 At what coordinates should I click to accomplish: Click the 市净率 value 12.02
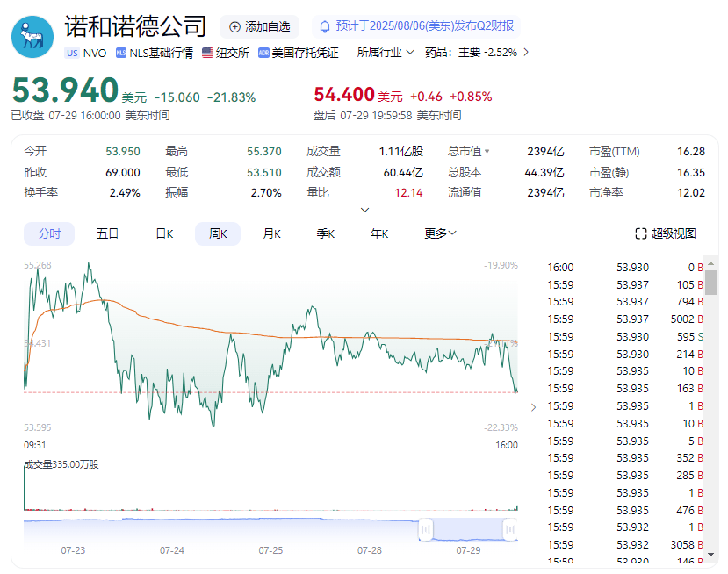[x=691, y=193]
